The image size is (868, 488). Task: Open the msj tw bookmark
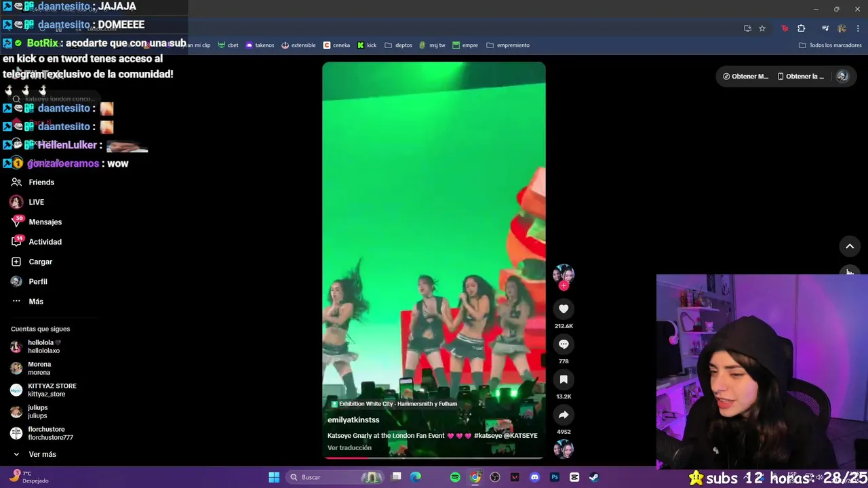click(433, 45)
